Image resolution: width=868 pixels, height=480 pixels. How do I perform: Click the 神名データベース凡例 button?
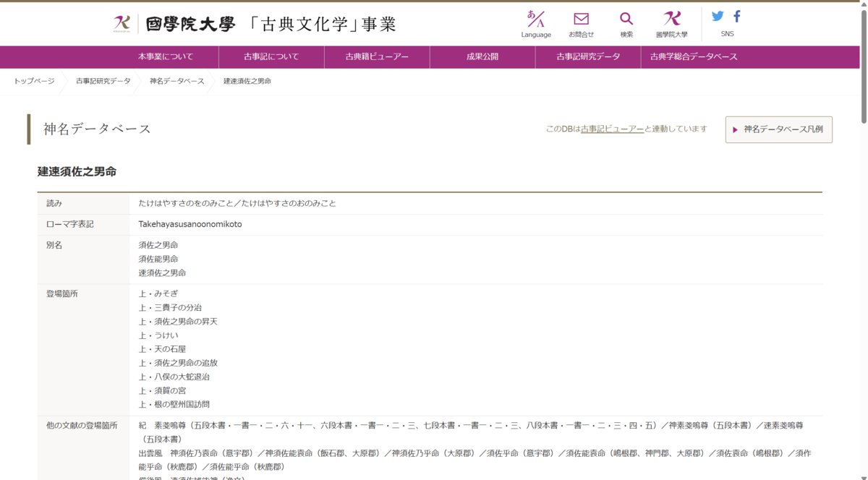[x=779, y=129]
